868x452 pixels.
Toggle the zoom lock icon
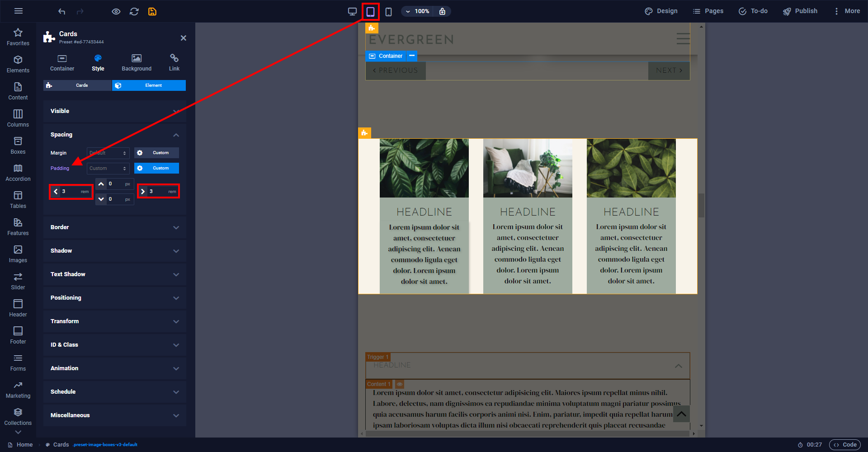click(442, 11)
